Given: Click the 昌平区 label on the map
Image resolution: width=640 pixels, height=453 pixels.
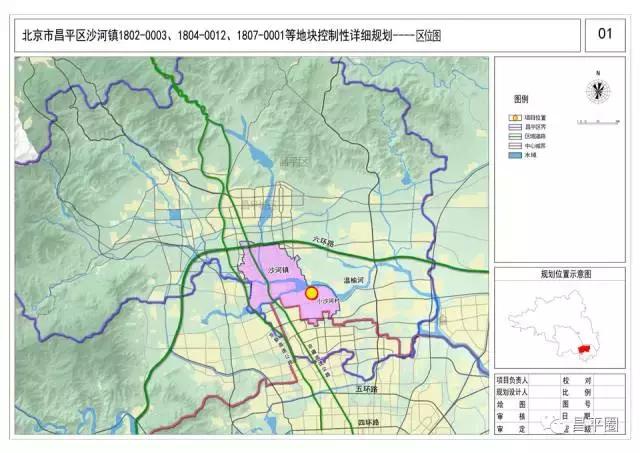Looking at the screenshot, I should point(296,162).
